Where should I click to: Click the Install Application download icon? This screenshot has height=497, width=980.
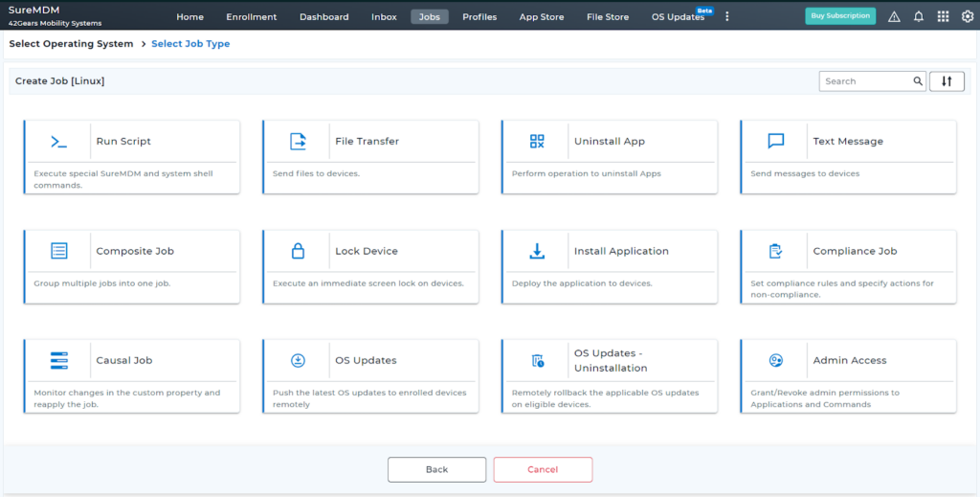[537, 251]
